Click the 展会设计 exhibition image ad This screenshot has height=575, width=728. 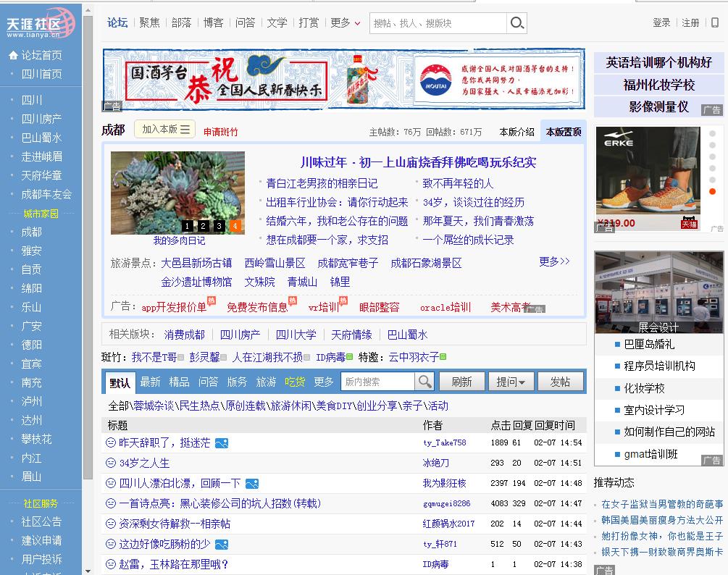coord(658,293)
